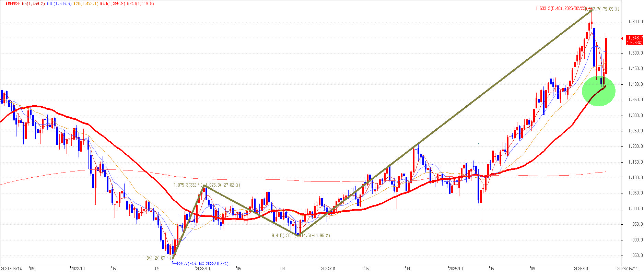This screenshot has height=272, width=644.
Task: Click the red arrow beside current price
Action: coord(622,38)
